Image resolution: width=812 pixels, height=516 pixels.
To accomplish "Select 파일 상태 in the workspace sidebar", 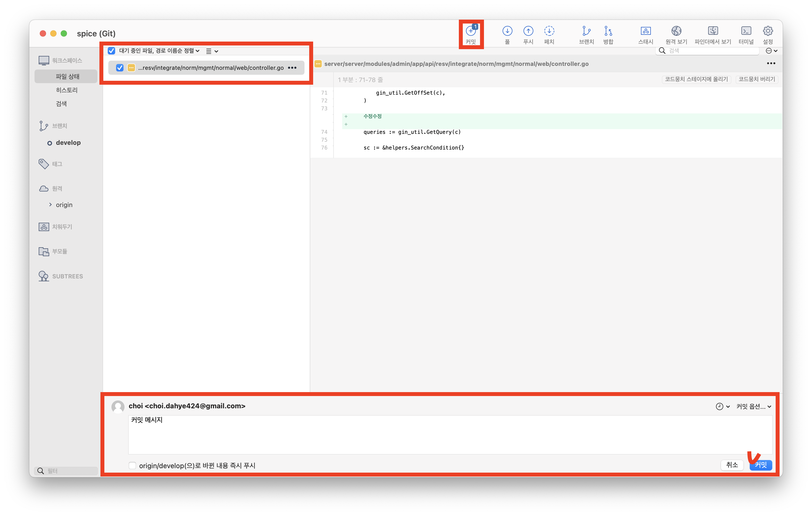I will pos(66,77).
